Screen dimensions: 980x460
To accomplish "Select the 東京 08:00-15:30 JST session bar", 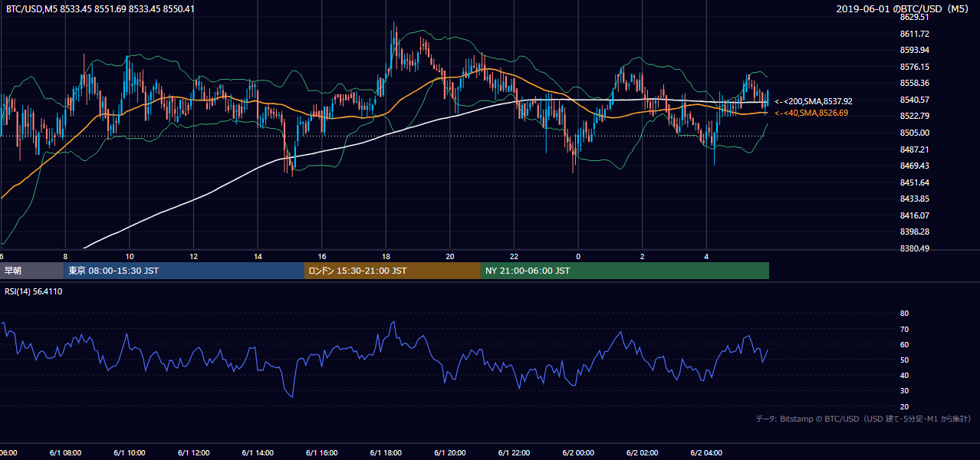I will 184,271.
